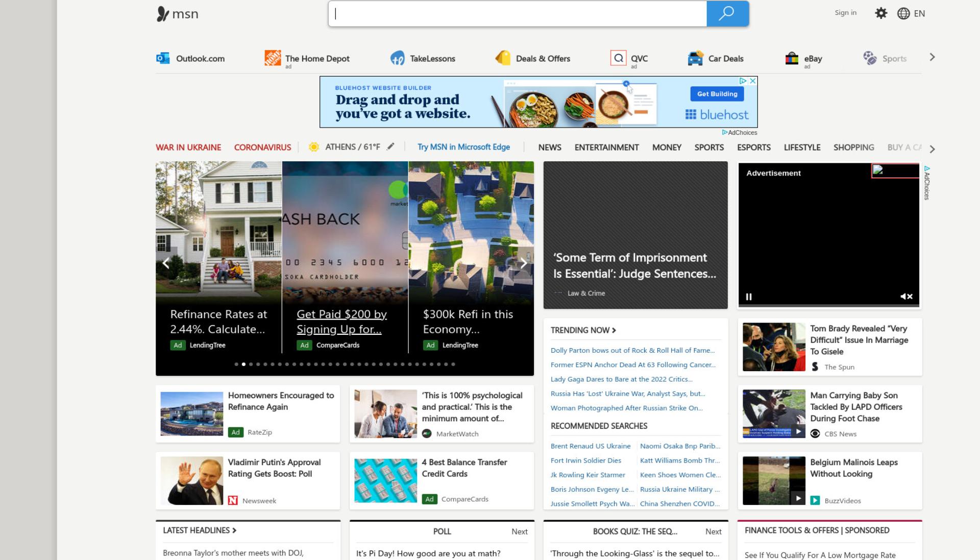This screenshot has width=980, height=560.
Task: Click the globe language icon
Action: point(903,14)
